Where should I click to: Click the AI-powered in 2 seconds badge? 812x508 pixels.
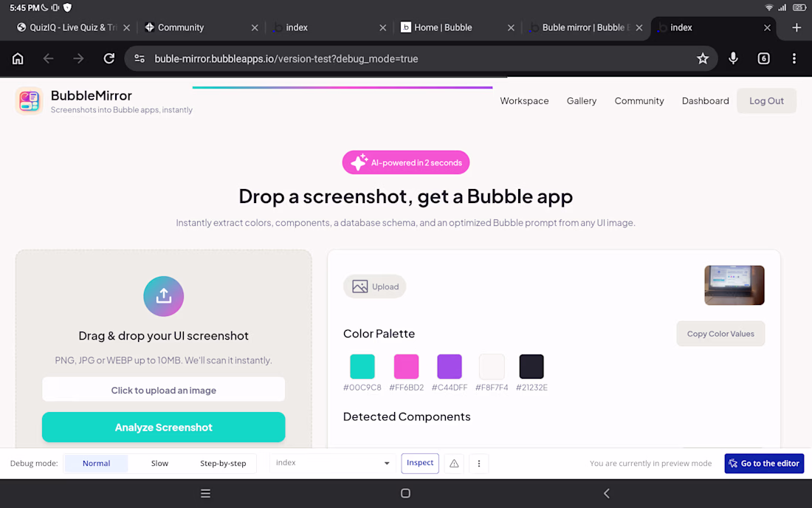[405, 162]
